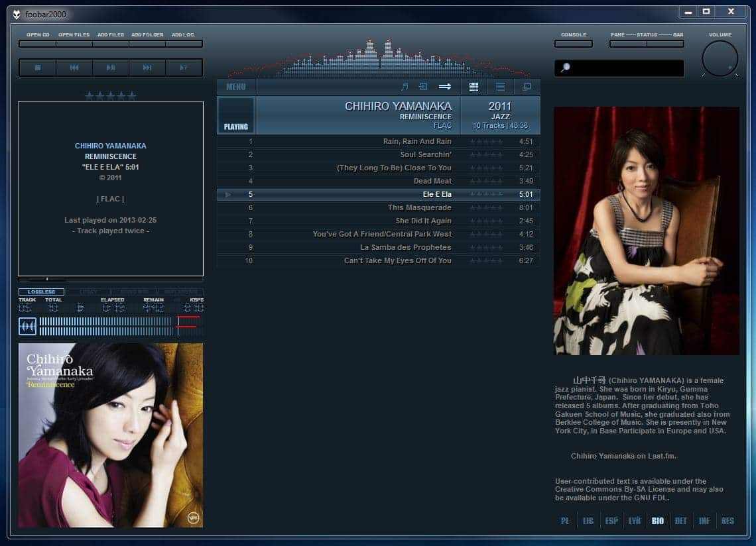Play a random track

184,68
